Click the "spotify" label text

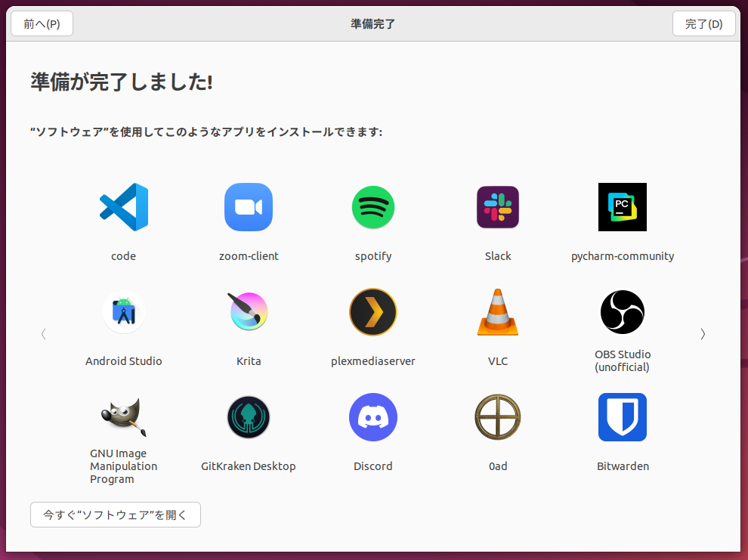373,257
